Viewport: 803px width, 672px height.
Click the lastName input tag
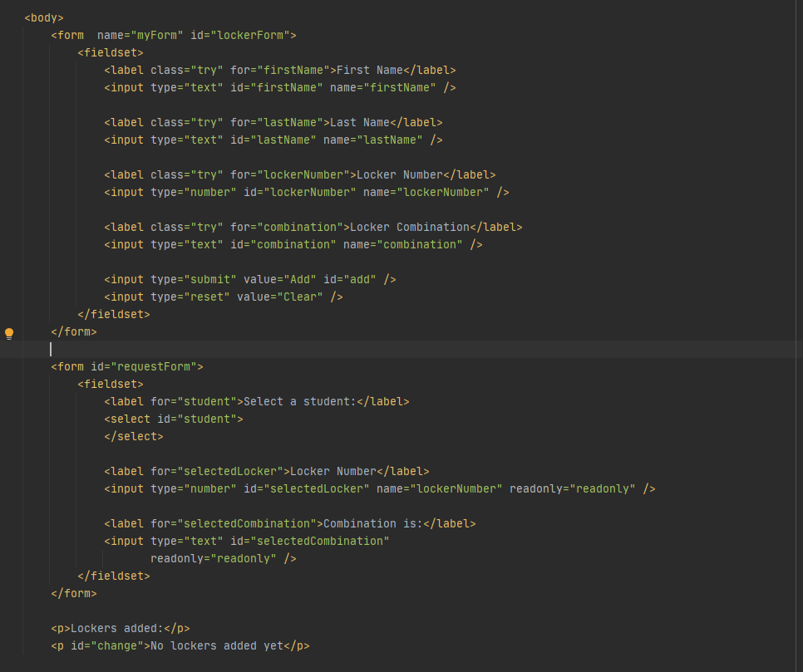click(125, 140)
